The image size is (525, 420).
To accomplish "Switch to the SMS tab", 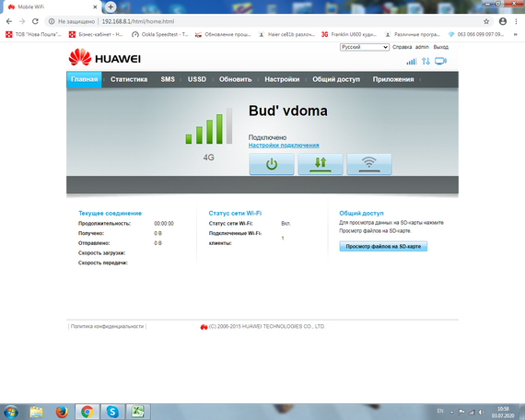I will tap(168, 79).
